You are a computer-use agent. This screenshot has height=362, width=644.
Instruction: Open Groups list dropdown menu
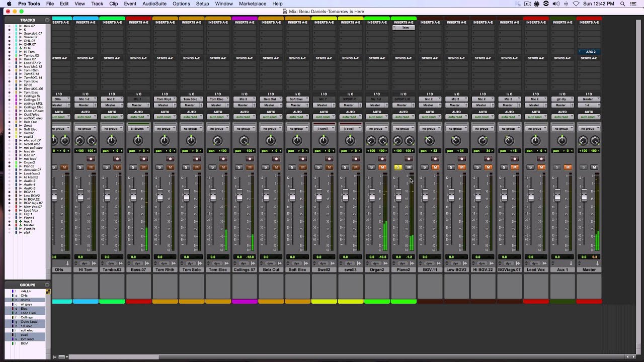point(47,285)
